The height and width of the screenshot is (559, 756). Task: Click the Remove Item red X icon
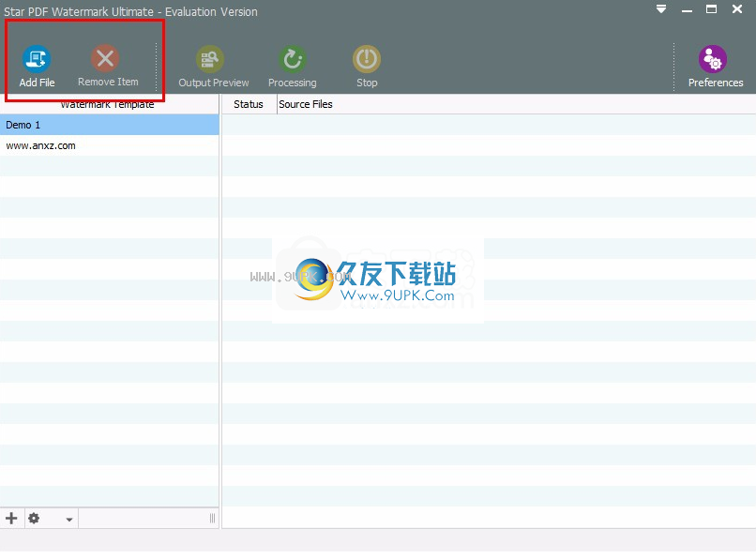(x=105, y=59)
